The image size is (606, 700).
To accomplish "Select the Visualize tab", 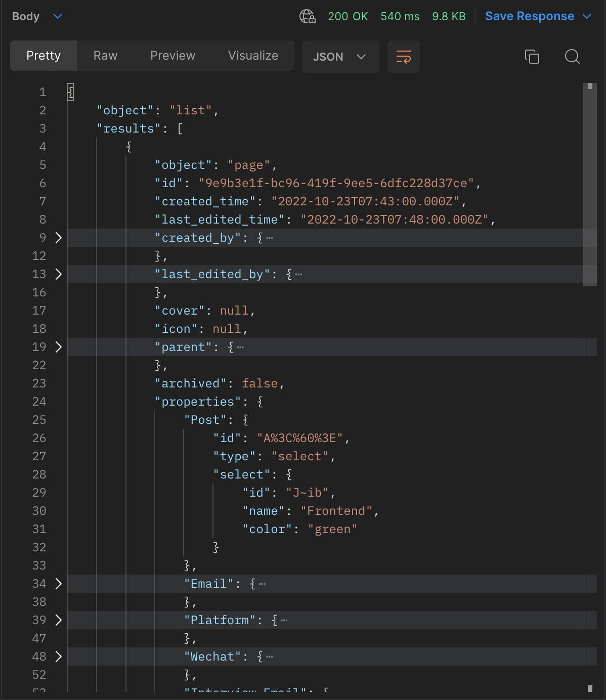I will pos(253,56).
